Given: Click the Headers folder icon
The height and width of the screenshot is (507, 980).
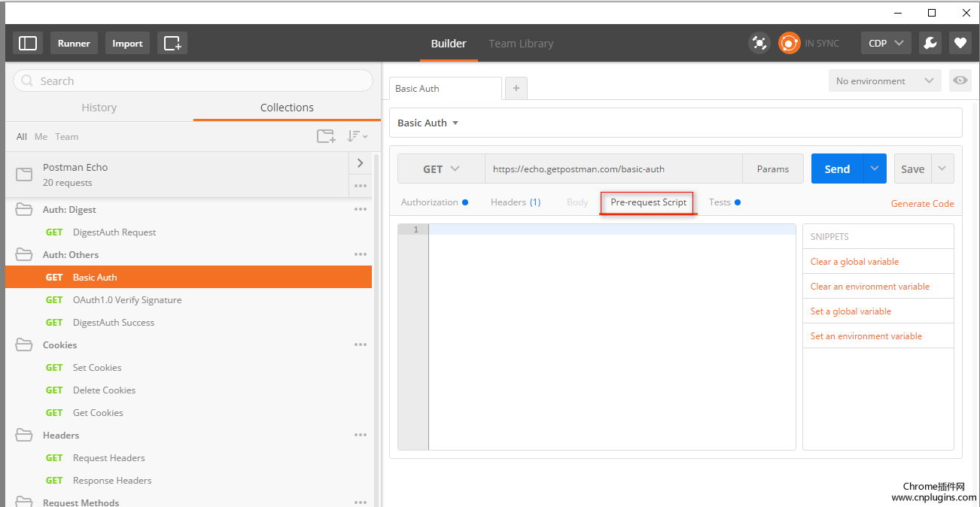Looking at the screenshot, I should coord(24,435).
